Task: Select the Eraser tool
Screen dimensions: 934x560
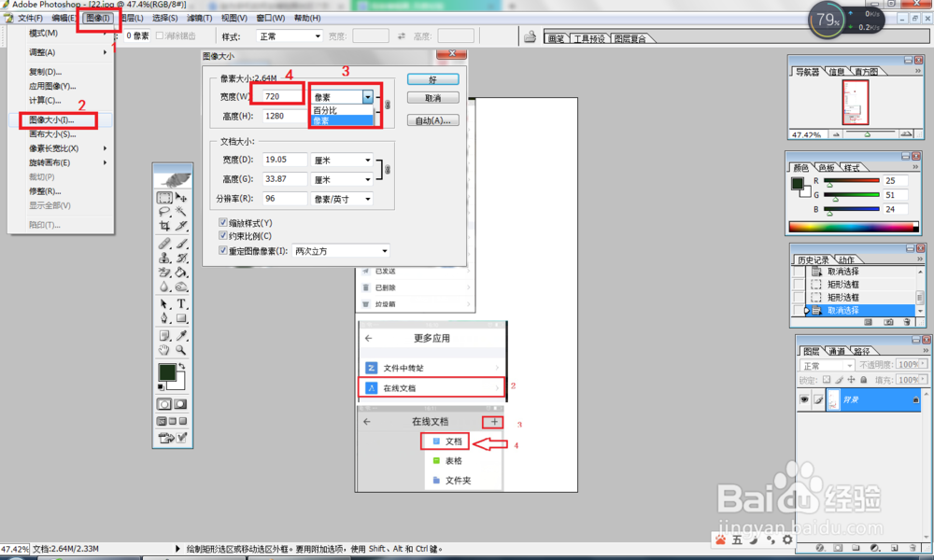Action: [164, 272]
